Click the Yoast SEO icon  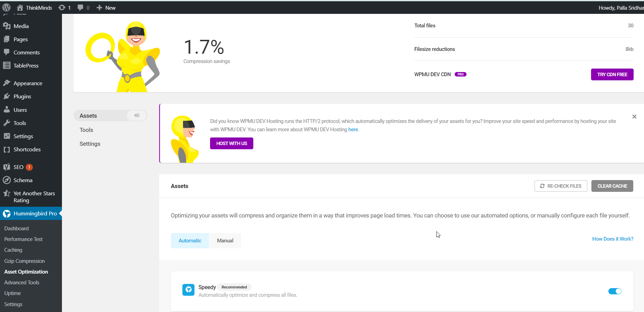(x=7, y=167)
